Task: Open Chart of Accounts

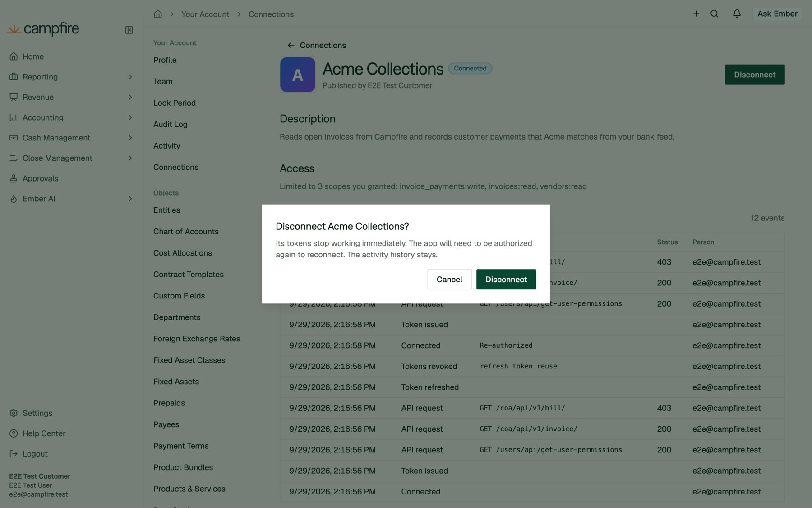Action: pos(186,232)
